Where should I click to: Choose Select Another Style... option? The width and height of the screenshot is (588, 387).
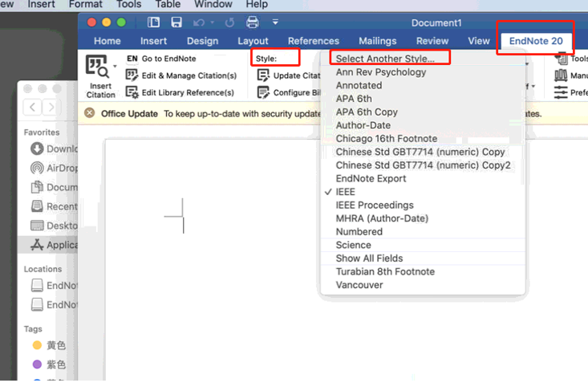pyautogui.click(x=385, y=59)
